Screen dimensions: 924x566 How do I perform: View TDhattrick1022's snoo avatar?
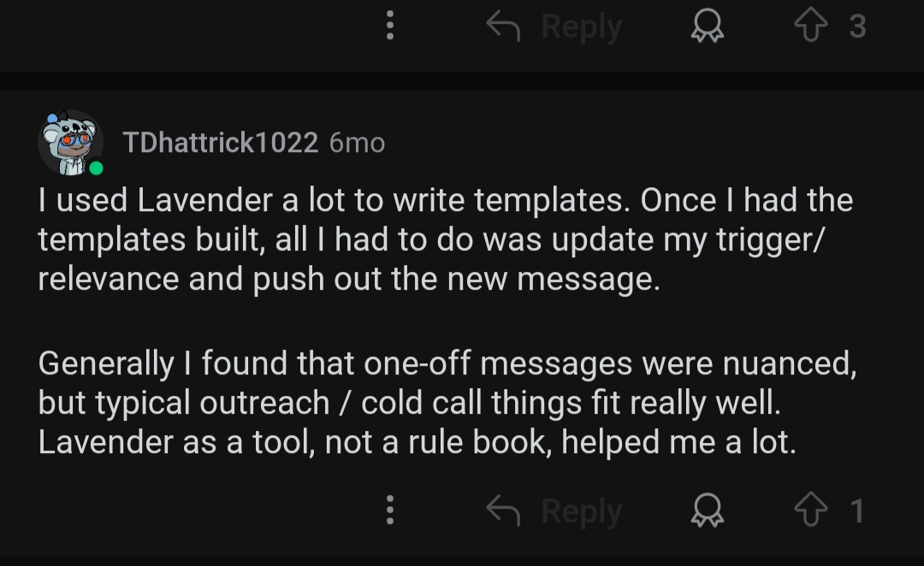(x=70, y=143)
